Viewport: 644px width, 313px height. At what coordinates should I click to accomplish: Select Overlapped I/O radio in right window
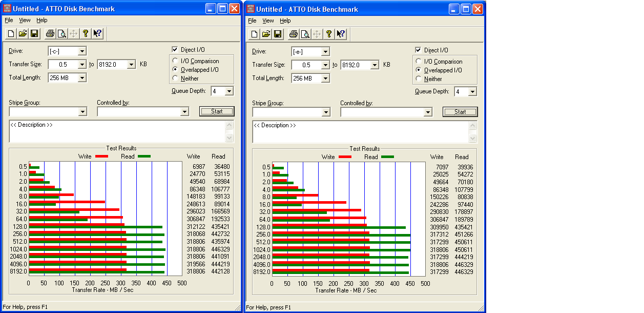coord(419,70)
